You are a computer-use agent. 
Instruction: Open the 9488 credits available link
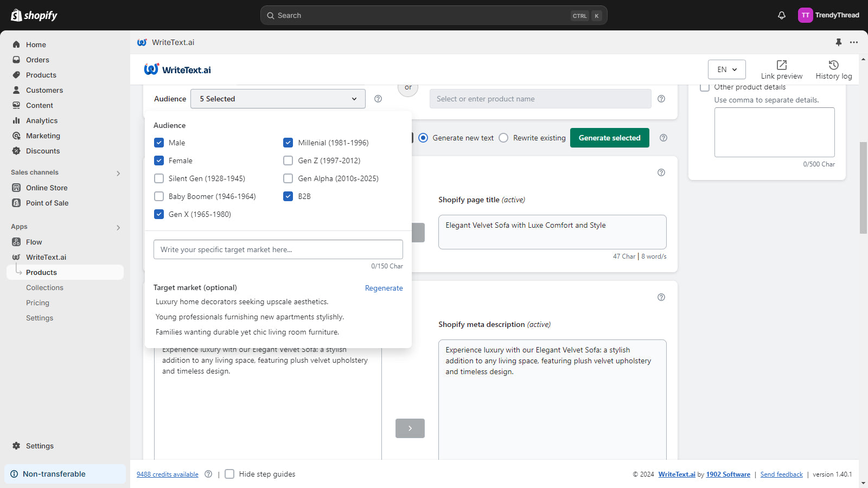coord(168,474)
